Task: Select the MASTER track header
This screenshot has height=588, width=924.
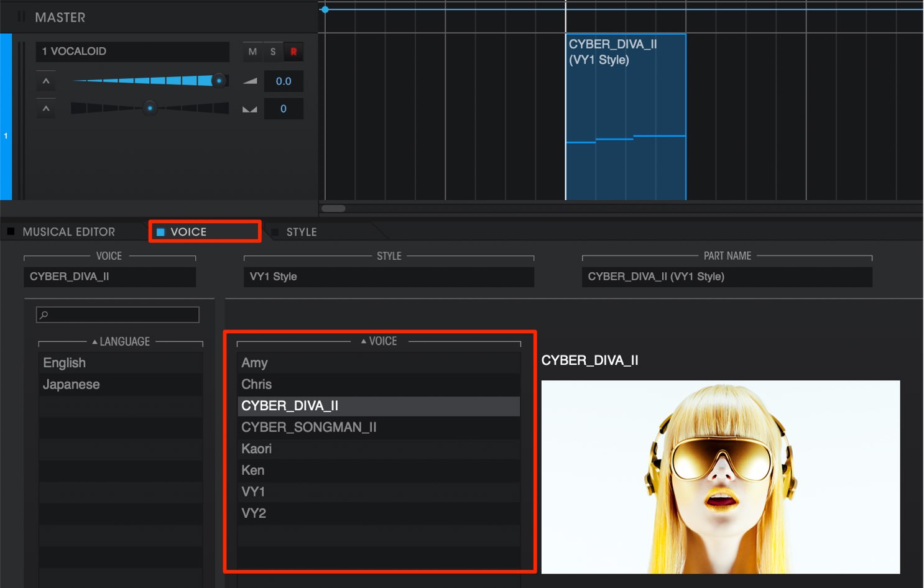Action: (x=159, y=17)
